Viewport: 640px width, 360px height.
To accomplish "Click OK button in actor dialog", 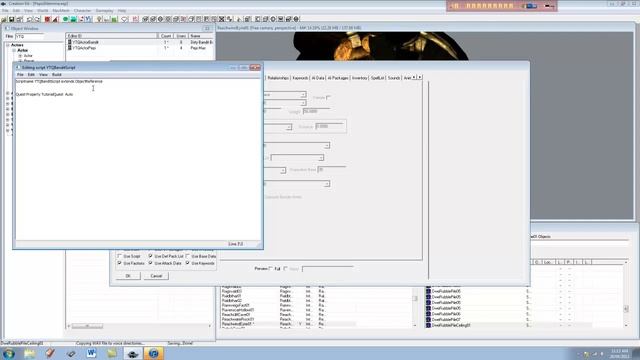I will [128, 276].
